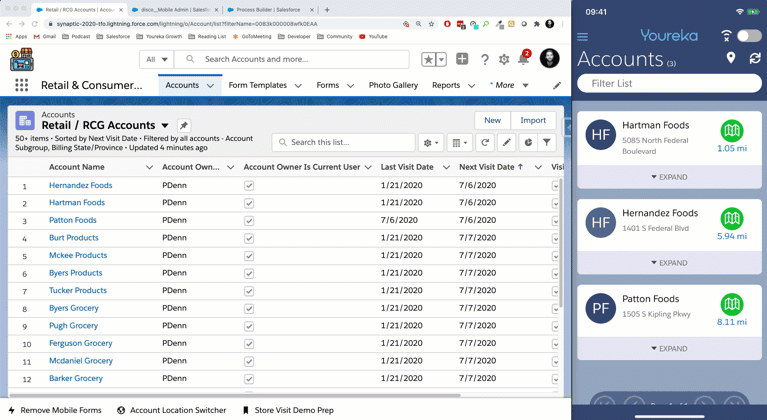767x420 pixels.
Task: Open the list view picker arrow
Action: 165,126
